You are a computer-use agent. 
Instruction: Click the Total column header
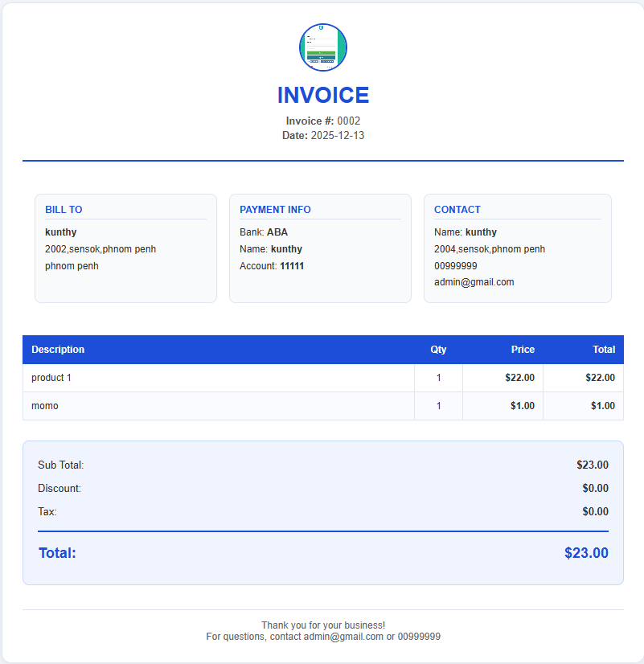(604, 350)
